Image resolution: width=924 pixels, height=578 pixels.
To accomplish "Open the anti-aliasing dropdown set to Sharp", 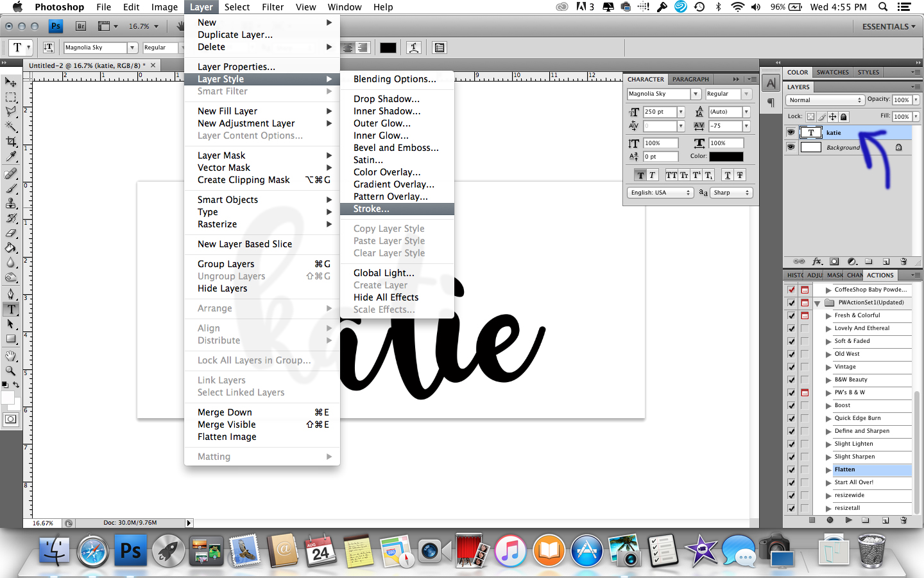I will pos(732,193).
